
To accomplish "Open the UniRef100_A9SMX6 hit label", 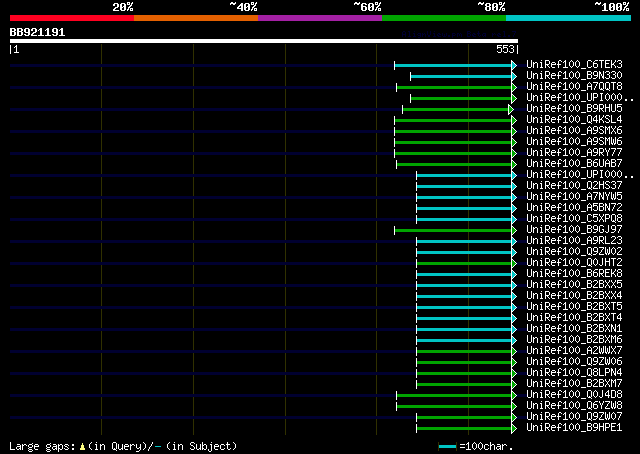I will click(x=574, y=131).
